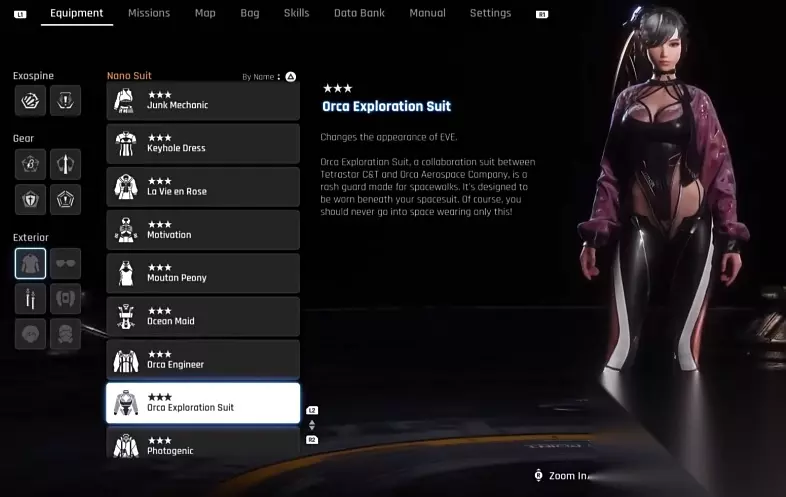This screenshot has width=786, height=497.
Task: Click the triangle sort button icon
Action: click(291, 77)
